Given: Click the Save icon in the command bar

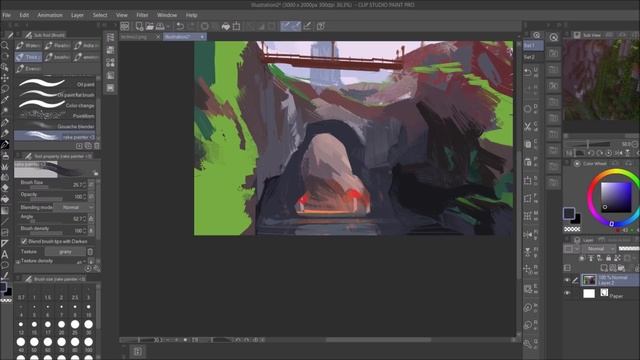Looking at the screenshot, I should pyautogui.click(x=160, y=26).
